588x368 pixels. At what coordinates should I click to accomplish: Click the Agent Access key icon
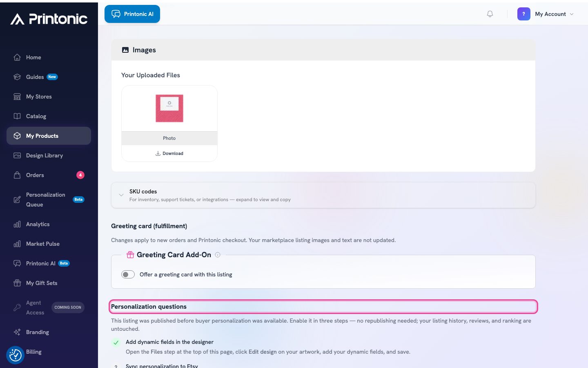17,307
